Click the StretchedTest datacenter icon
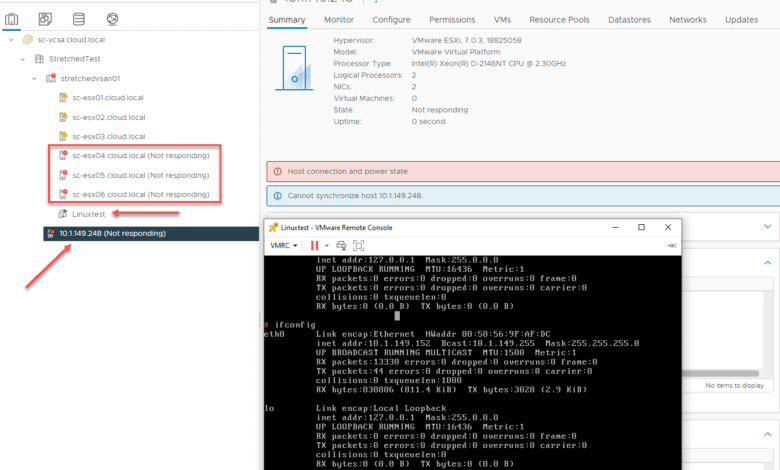780x470 pixels. pyautogui.click(x=39, y=59)
